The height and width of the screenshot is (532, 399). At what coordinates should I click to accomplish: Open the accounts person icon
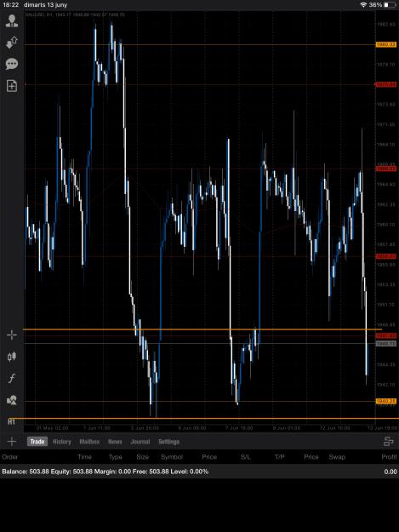click(x=12, y=20)
